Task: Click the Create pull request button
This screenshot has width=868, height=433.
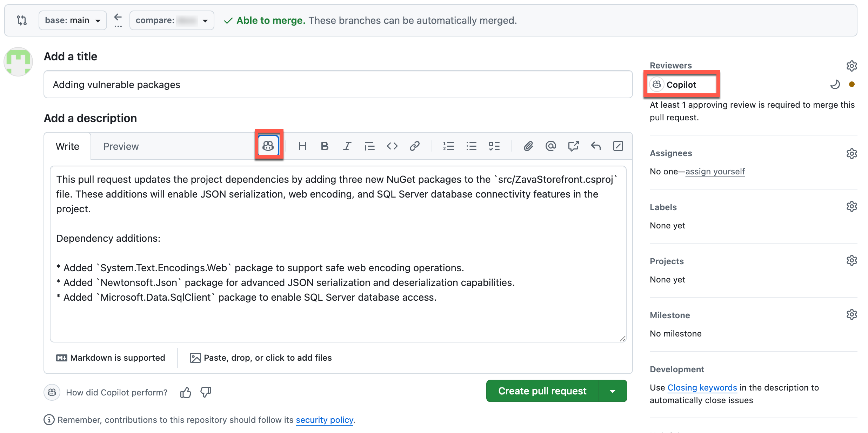Action: (x=543, y=391)
